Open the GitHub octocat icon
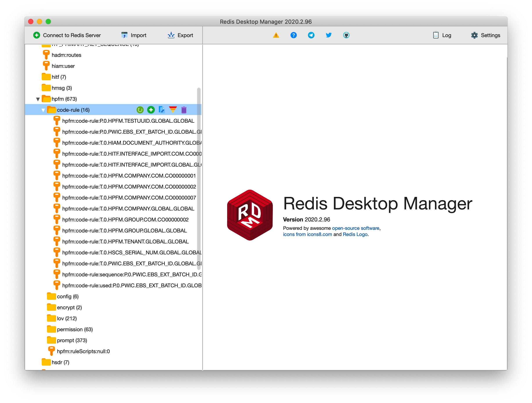The image size is (532, 403). 346,35
